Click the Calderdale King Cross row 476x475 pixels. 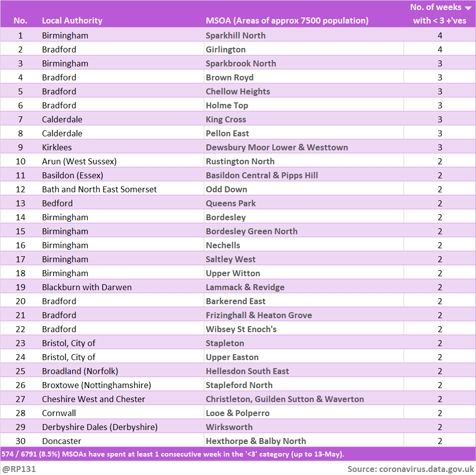click(226, 119)
